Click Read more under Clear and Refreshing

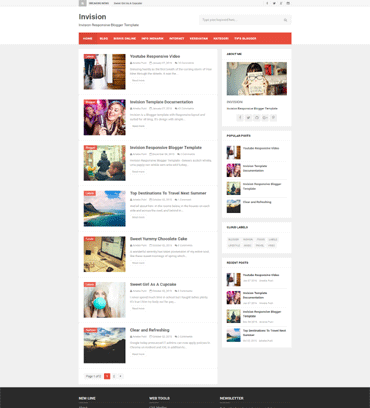(138, 354)
